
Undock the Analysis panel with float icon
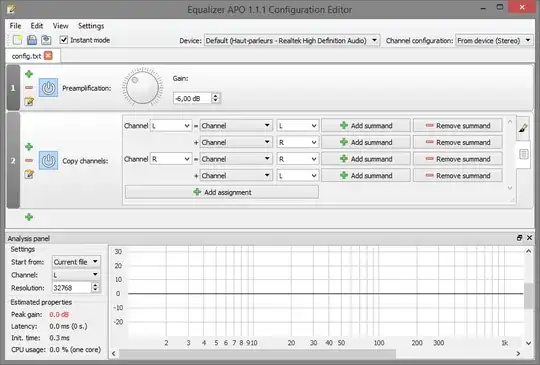[x=519, y=238]
